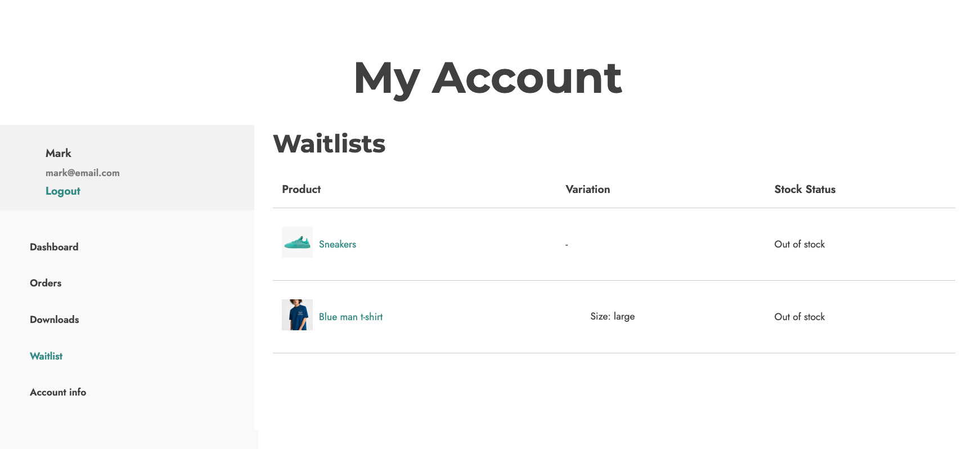
Task: Click the Variation column header
Action: click(x=588, y=190)
